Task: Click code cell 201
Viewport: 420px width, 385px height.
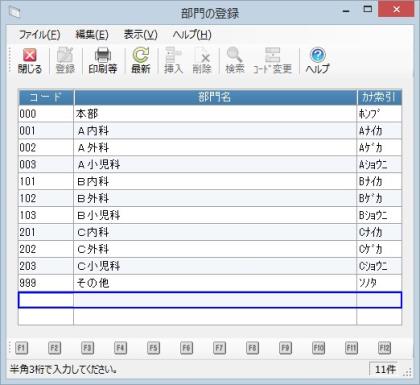Action: click(x=46, y=232)
